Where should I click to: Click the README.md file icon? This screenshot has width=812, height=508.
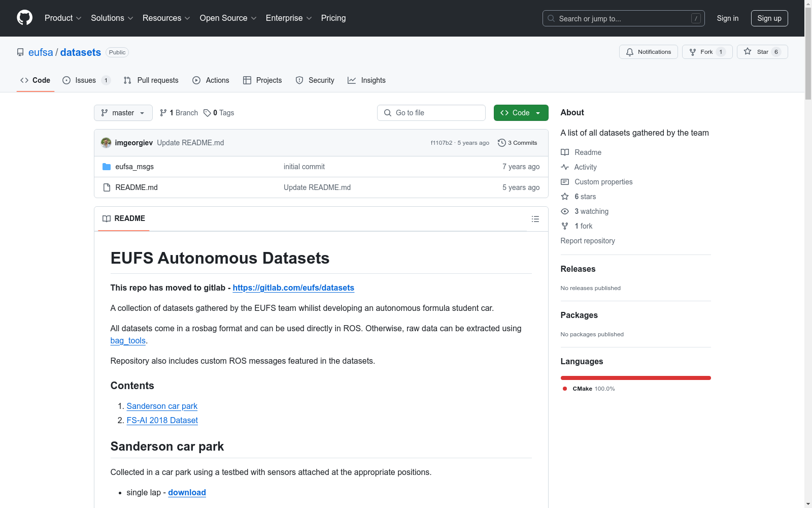point(107,187)
